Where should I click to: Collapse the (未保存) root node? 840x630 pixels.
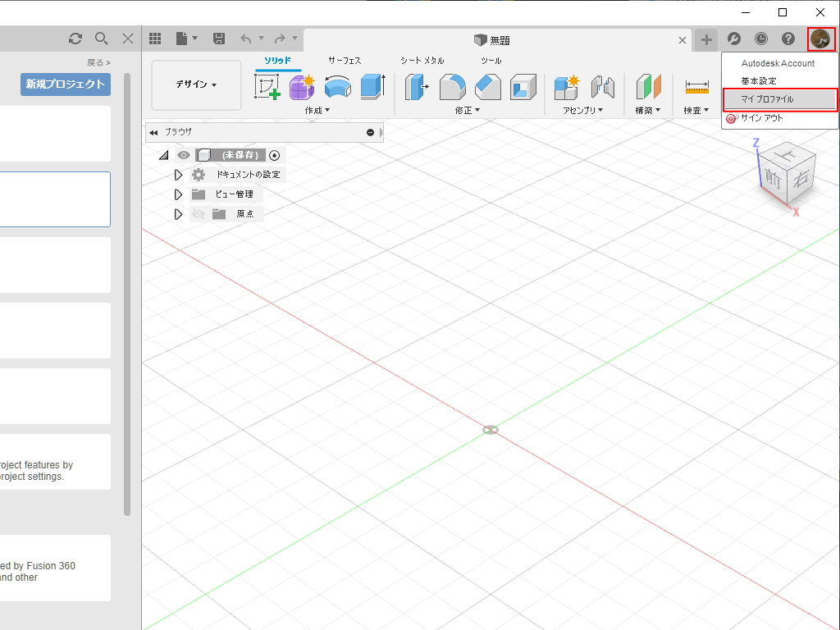tap(164, 155)
